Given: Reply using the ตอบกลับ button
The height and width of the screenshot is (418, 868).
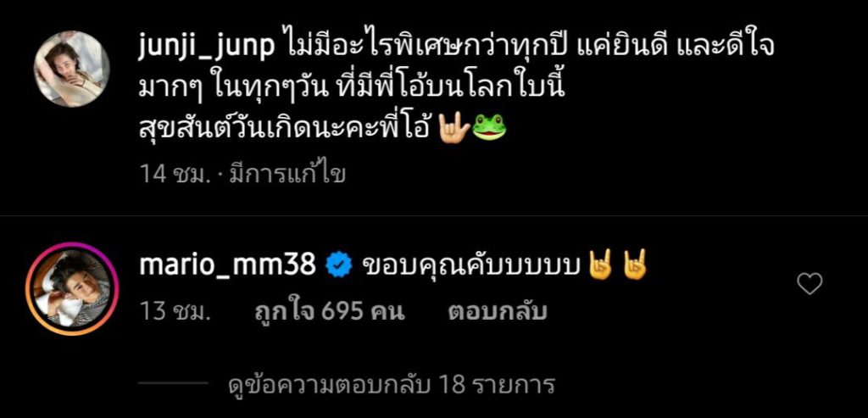Looking at the screenshot, I should 497,312.
